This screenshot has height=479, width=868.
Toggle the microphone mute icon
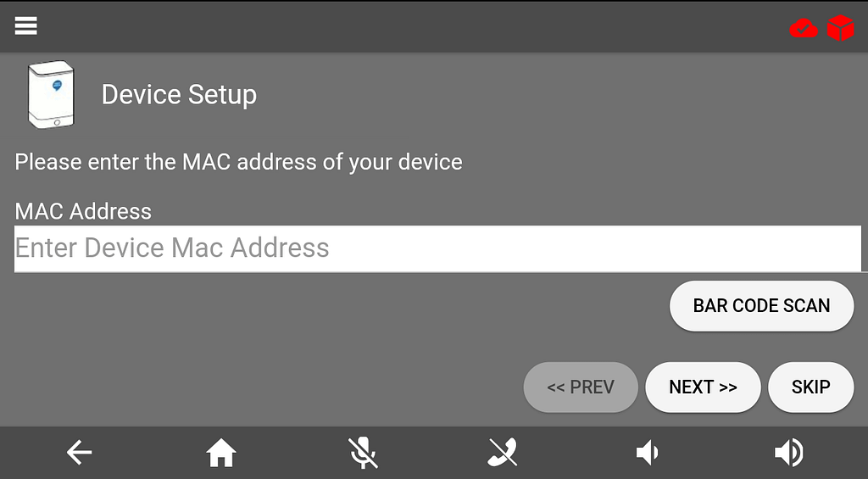click(363, 453)
